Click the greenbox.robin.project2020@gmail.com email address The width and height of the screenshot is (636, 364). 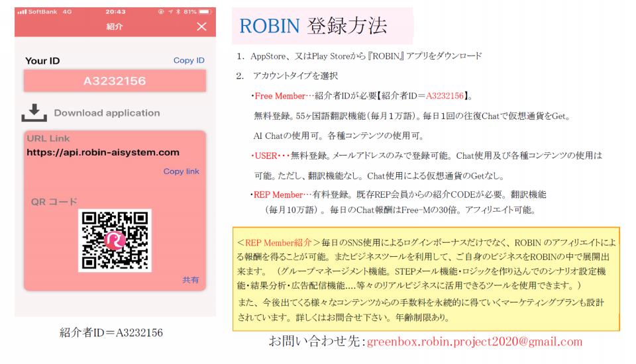click(x=474, y=341)
